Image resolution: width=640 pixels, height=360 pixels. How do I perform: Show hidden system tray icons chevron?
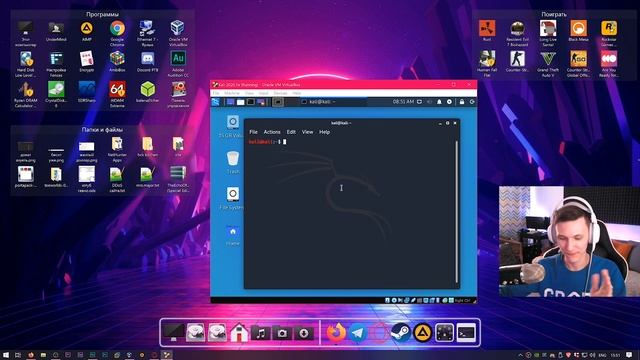pos(520,355)
